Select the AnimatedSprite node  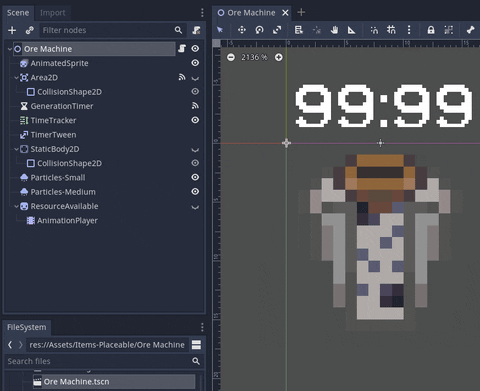(59, 63)
